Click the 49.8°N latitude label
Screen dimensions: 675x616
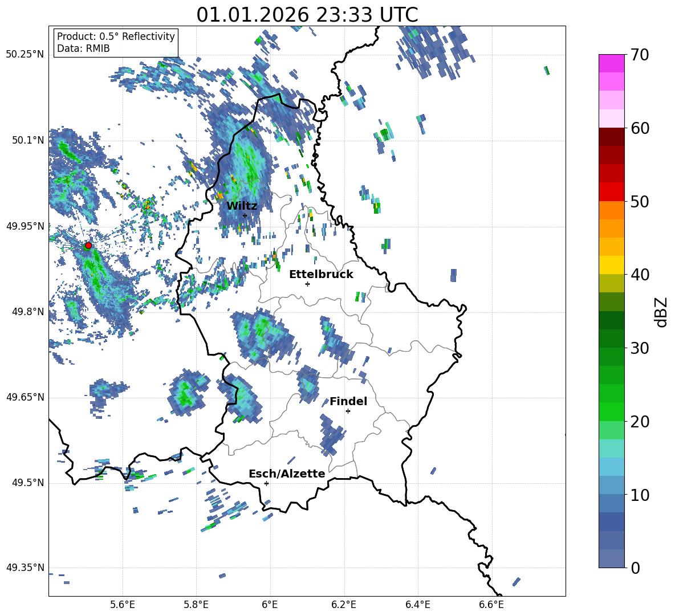(28, 312)
